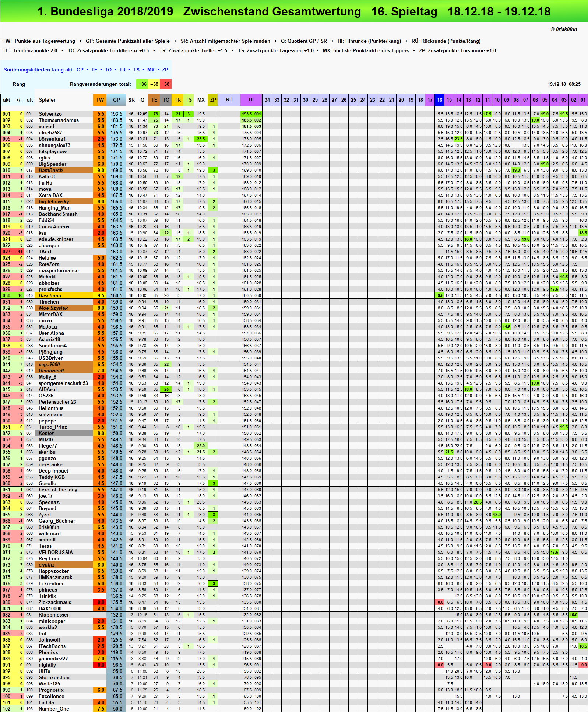588x712 pixels.
Task: Select player name hero_of_the_day
Action: [x=58, y=490]
